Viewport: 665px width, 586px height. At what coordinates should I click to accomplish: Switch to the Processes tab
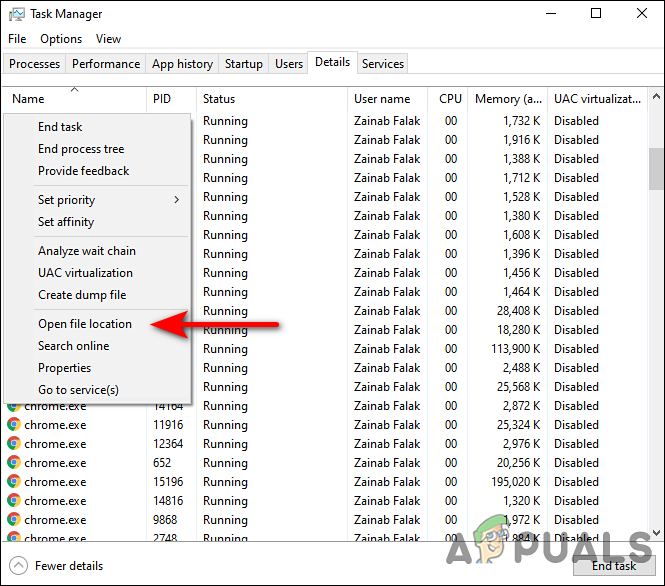[x=34, y=64]
